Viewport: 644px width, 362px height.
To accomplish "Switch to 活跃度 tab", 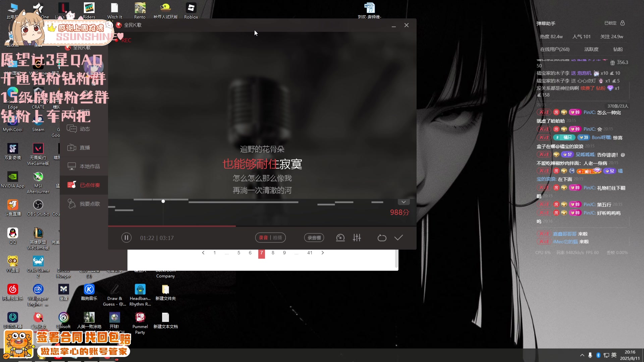I will pyautogui.click(x=591, y=49).
